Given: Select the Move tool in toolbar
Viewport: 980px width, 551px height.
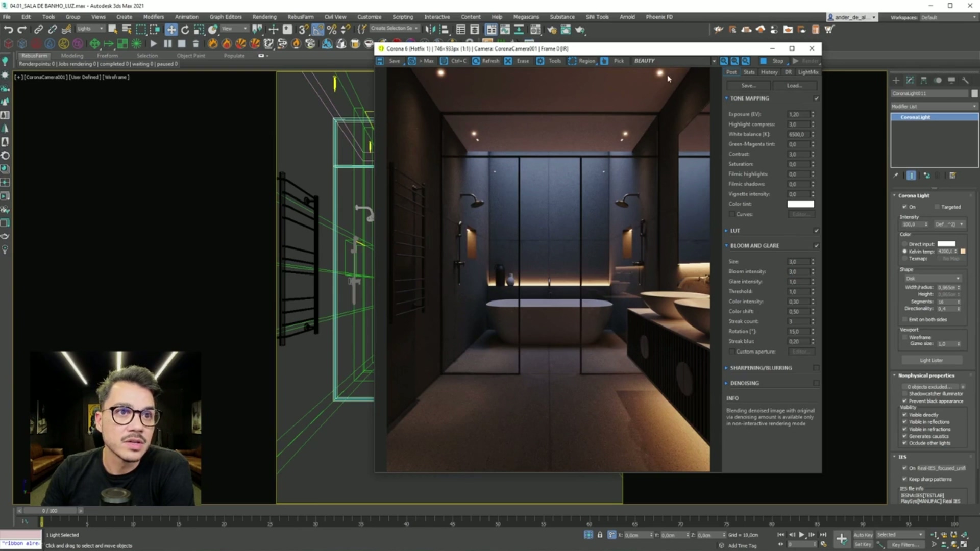Looking at the screenshot, I should (171, 30).
